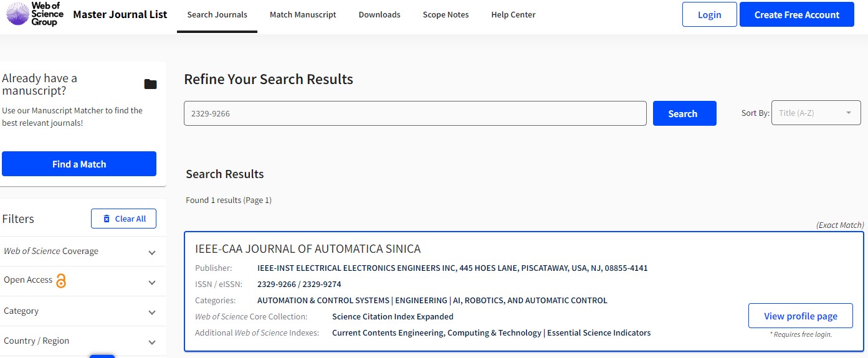Expand the Open Access filter chevron
The width and height of the screenshot is (868, 358).
coord(152,282)
